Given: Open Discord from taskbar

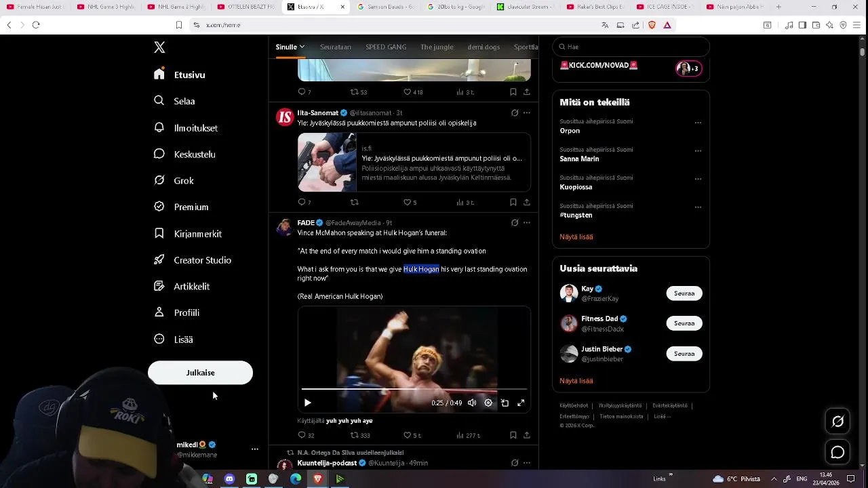Looking at the screenshot, I should pyautogui.click(x=229, y=479).
